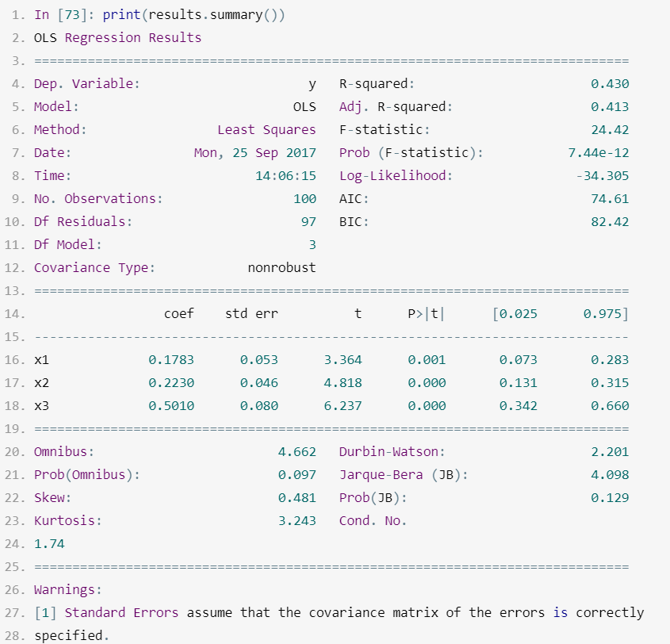Image resolution: width=670 pixels, height=644 pixels.
Task: Click the 'Warnings:' label
Action: pos(68,590)
